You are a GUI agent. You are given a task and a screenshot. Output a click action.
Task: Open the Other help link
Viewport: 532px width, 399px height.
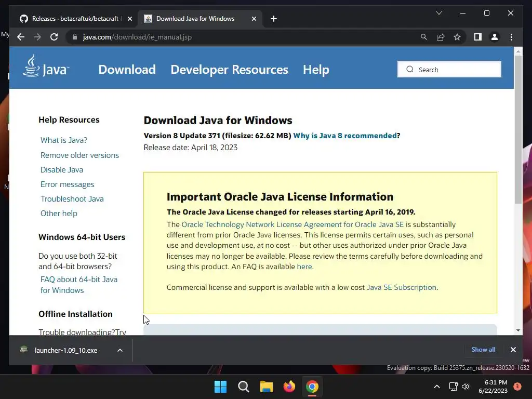59,214
